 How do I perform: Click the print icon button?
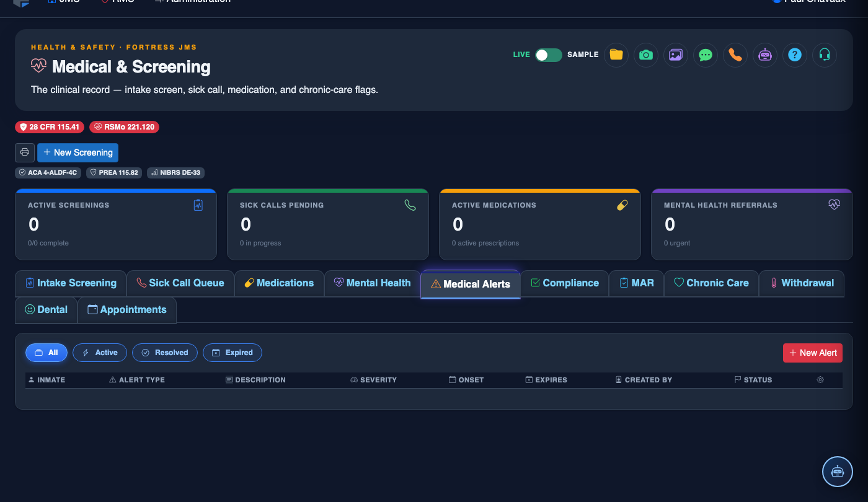coord(25,152)
